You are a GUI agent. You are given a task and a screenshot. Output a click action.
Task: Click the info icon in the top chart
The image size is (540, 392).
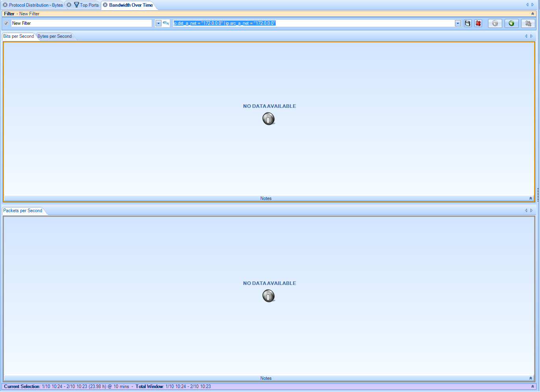coord(269,118)
